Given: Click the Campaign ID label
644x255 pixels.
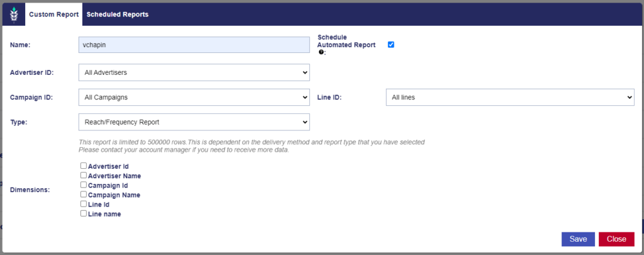Looking at the screenshot, I should coord(31,98).
